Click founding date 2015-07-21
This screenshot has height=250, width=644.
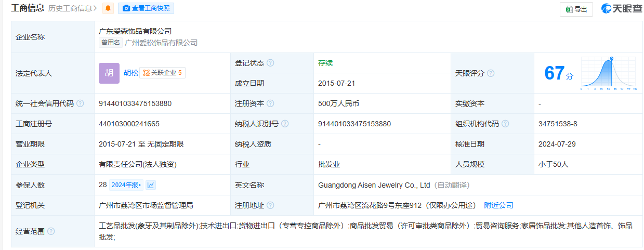pyautogui.click(x=337, y=83)
